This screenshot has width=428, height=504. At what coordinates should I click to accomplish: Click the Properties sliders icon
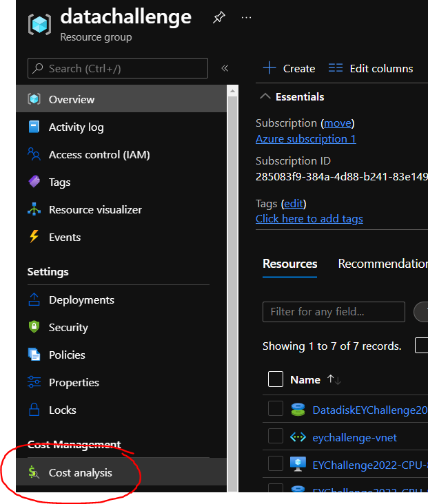click(34, 382)
